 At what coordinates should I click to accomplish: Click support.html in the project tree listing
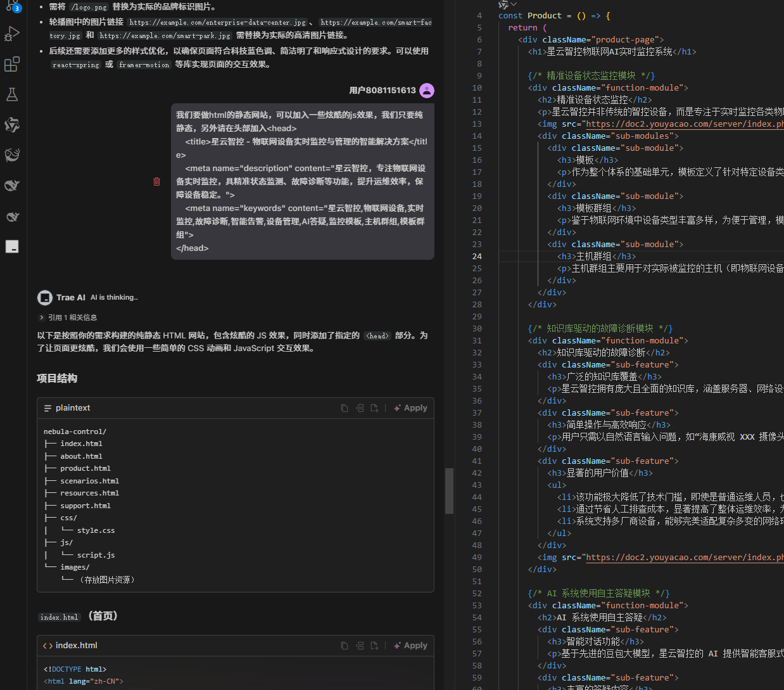pos(85,506)
